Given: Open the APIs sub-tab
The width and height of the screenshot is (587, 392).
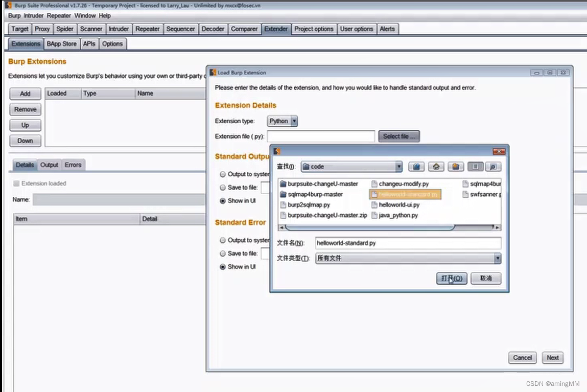Looking at the screenshot, I should pos(89,44).
